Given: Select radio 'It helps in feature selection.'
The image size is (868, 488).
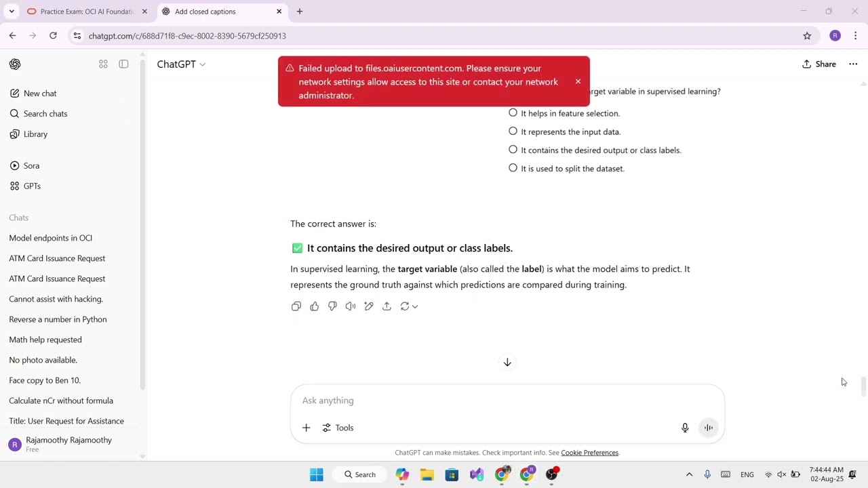Looking at the screenshot, I should point(513,113).
